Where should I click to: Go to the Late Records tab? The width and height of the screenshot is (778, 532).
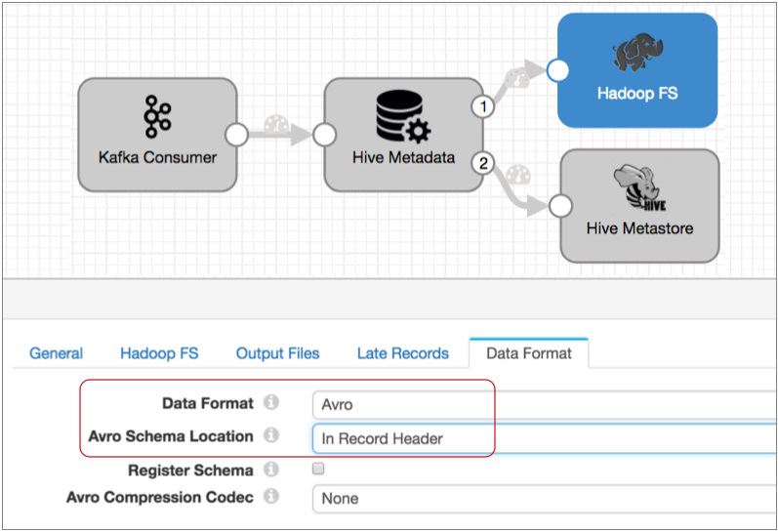click(402, 353)
